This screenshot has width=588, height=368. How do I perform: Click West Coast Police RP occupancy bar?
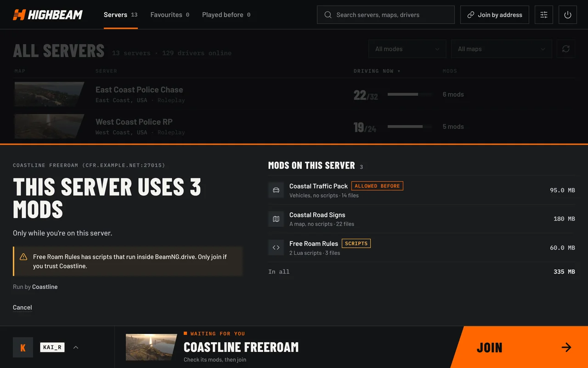tap(410, 126)
